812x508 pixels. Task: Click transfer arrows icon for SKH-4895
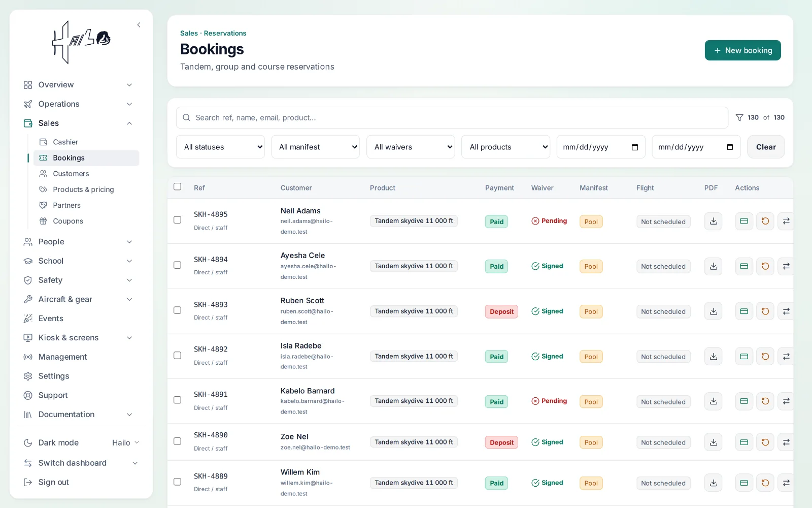pos(786,221)
